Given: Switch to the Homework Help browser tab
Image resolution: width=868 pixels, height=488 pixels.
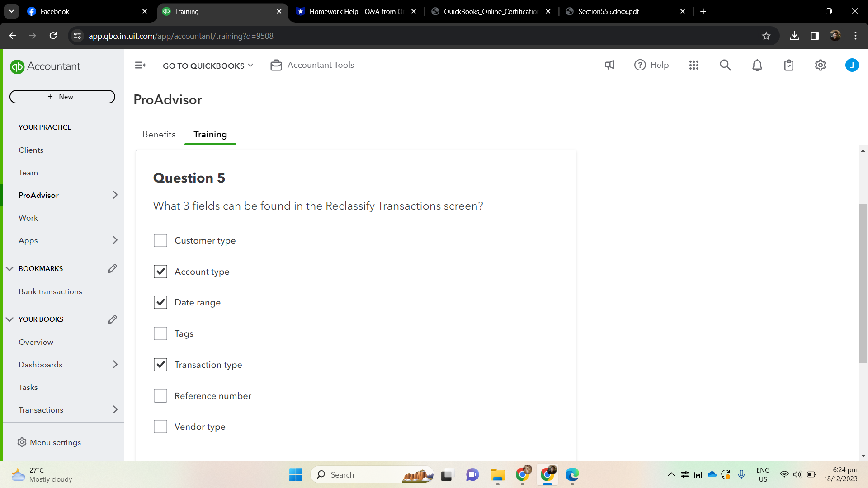Looking at the screenshot, I should 356,11.
